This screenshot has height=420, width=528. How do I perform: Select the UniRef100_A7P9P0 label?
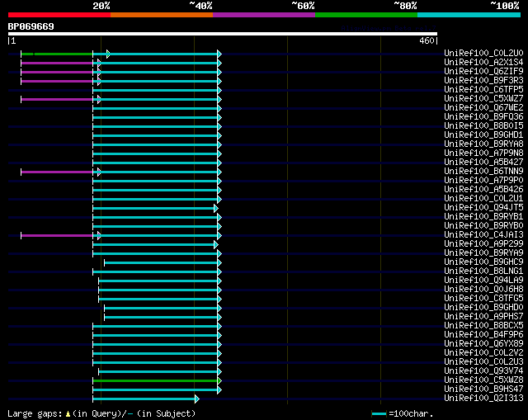[483, 181]
